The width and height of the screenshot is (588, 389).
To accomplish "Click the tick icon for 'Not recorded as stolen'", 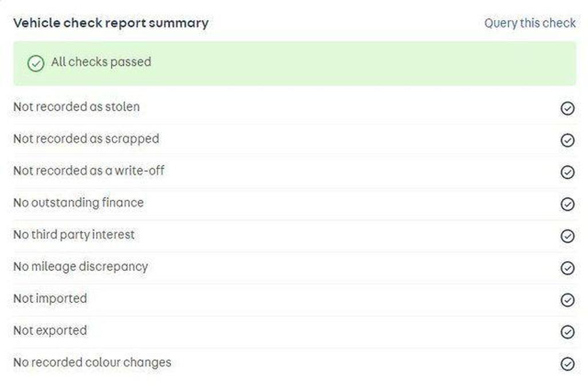I will point(567,108).
